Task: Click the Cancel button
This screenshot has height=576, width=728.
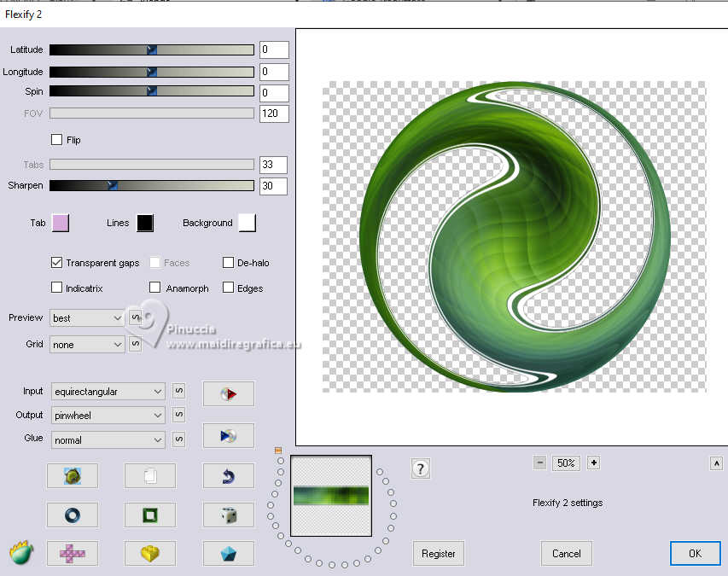Action: click(567, 553)
